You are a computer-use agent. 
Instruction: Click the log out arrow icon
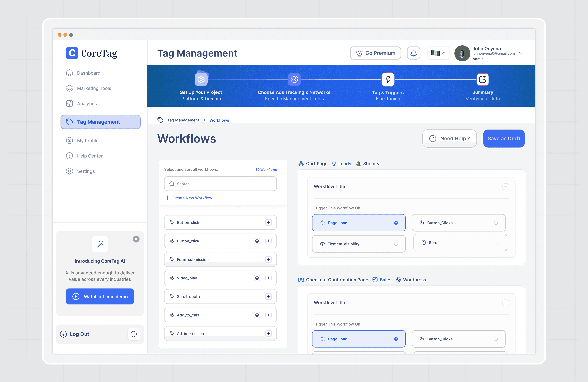coord(134,334)
